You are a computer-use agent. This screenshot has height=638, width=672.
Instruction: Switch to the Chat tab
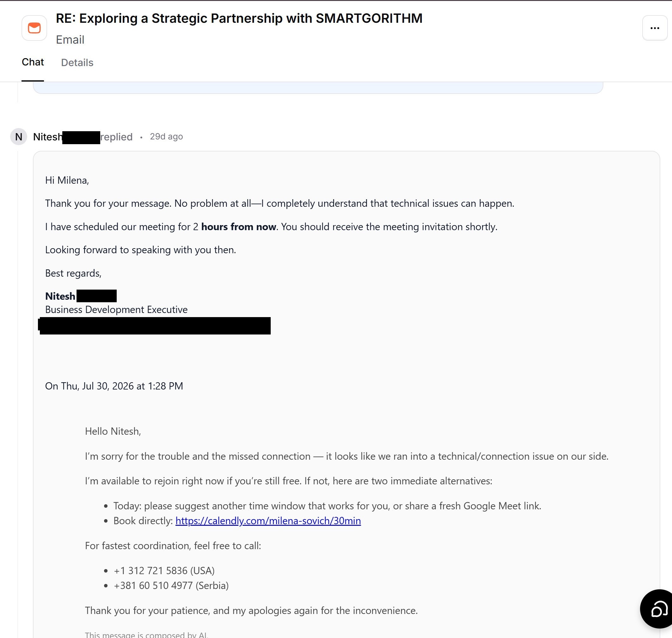pos(33,62)
